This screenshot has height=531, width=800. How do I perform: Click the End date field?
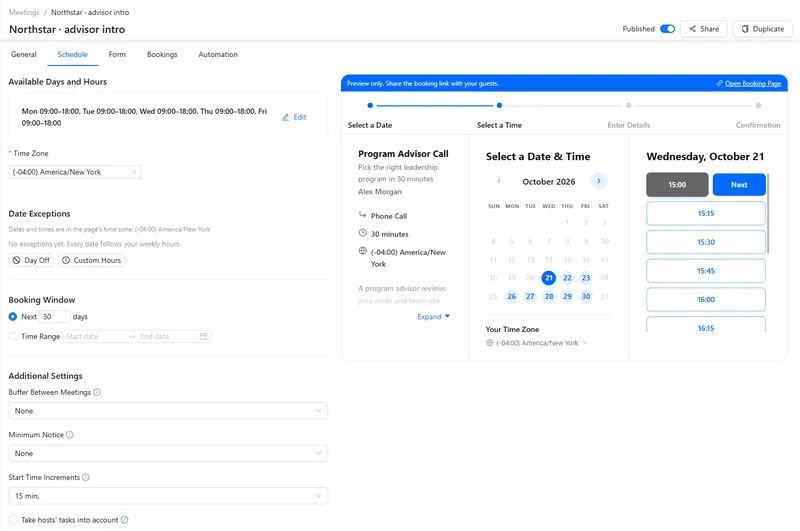(166, 336)
